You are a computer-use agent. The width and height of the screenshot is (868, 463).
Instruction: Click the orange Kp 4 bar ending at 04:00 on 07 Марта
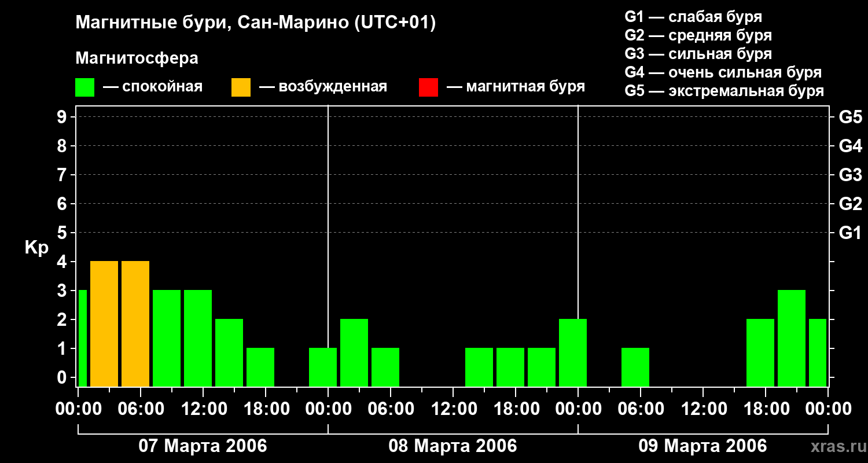(104, 324)
